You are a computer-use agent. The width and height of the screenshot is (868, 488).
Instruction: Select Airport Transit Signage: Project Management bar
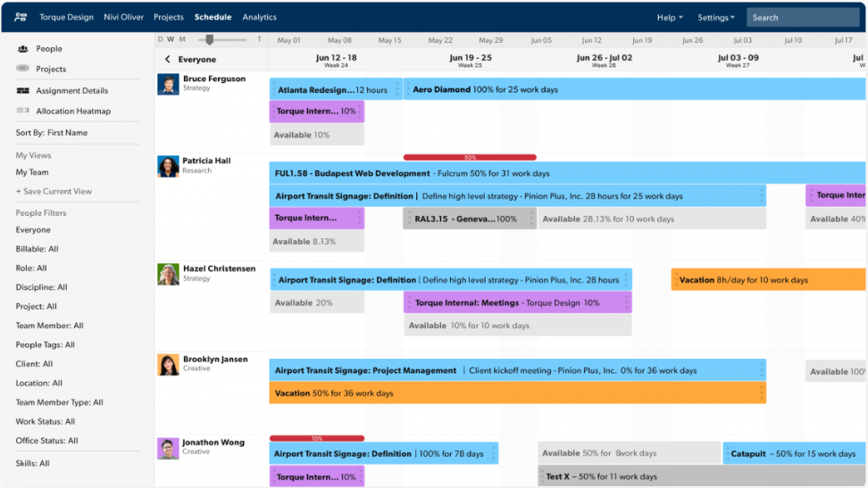517,370
